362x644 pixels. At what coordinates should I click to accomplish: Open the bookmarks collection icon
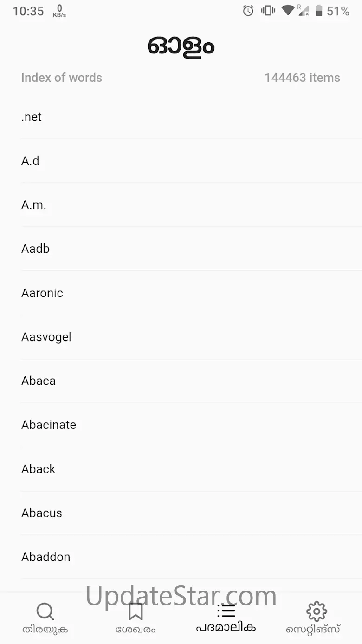click(x=136, y=611)
